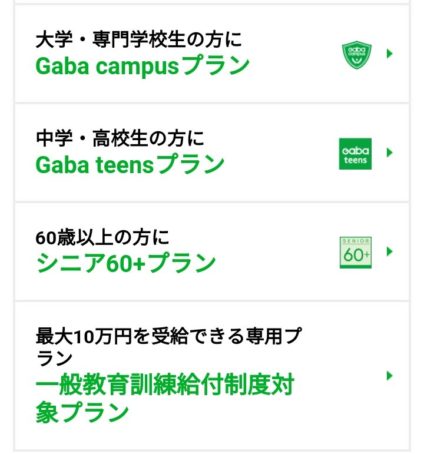Viewport: 424px width, 454px height.
Task: Click the Gaba teens square logo icon
Action: (x=355, y=154)
